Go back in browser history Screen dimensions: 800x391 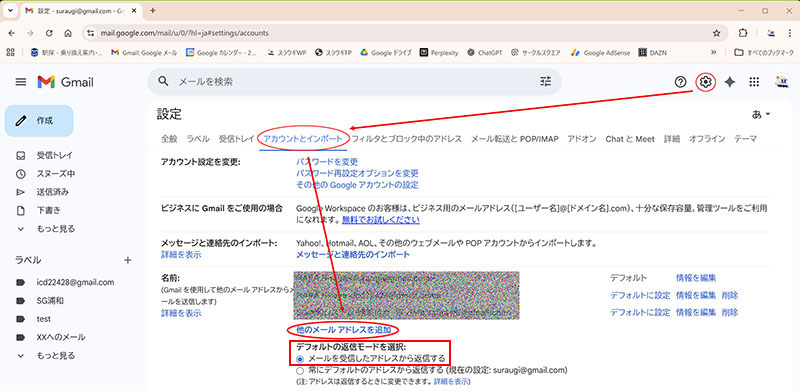[12, 33]
